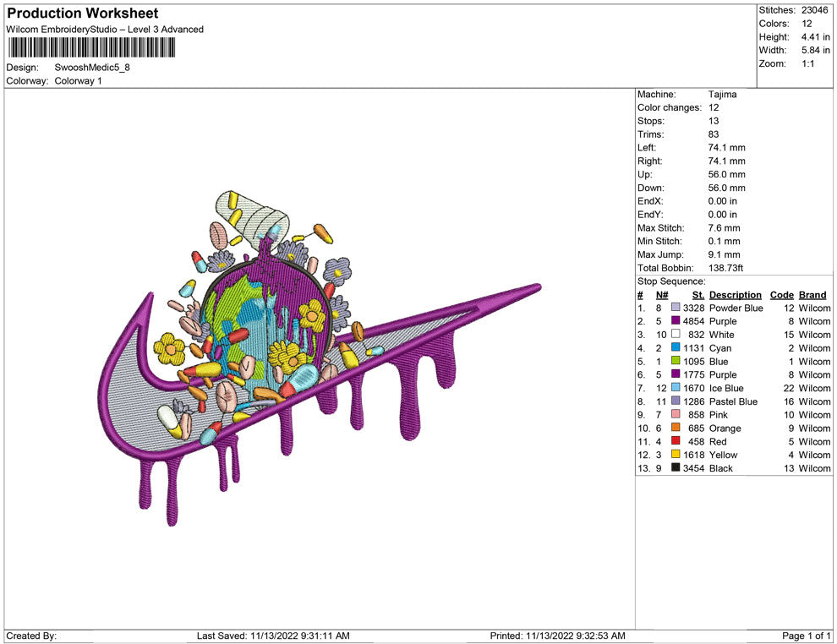Screen dimensions: 837x644
Task: Click the Stops value 13
Action: pyautogui.click(x=714, y=121)
